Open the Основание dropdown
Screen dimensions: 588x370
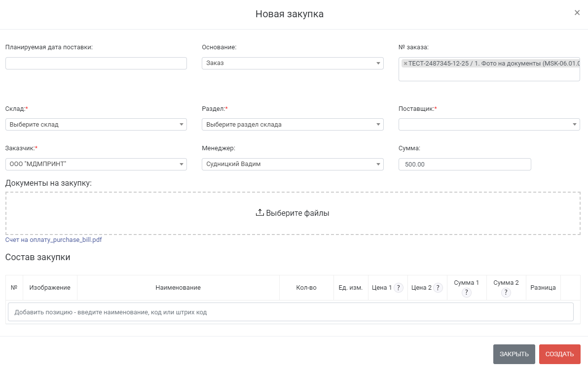(x=293, y=63)
